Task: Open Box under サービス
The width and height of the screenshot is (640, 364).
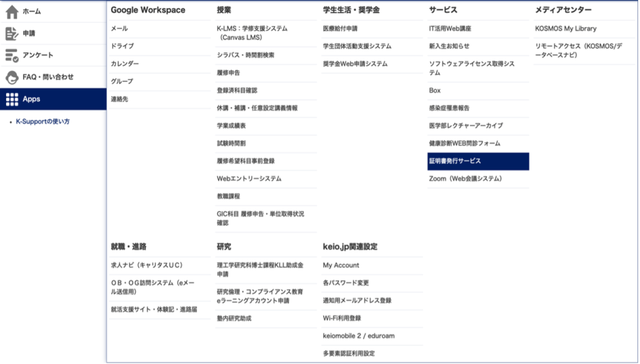Action: pyautogui.click(x=435, y=91)
